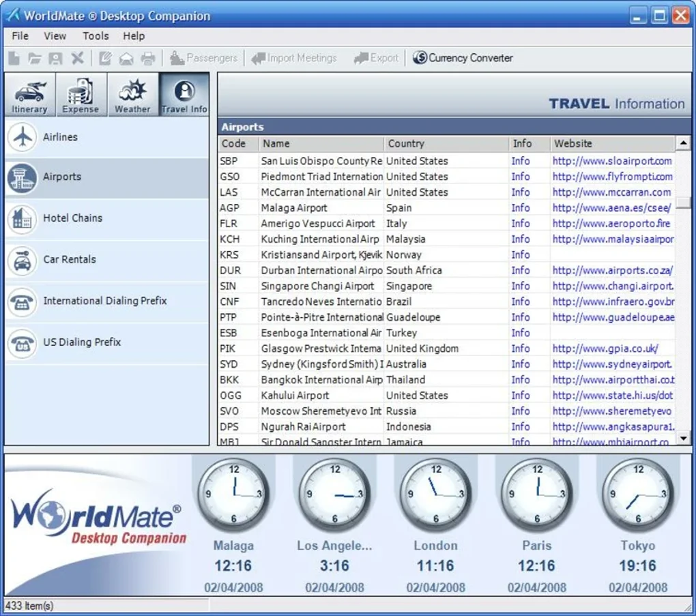This screenshot has width=696, height=616.
Task: Click the 433 Item(s) status text
Action: click(x=29, y=606)
